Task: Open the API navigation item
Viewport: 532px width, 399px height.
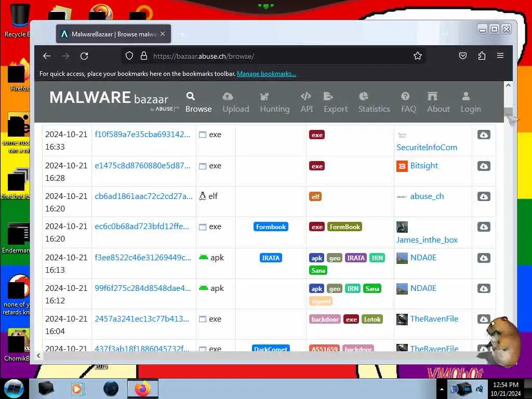Action: coord(307,102)
